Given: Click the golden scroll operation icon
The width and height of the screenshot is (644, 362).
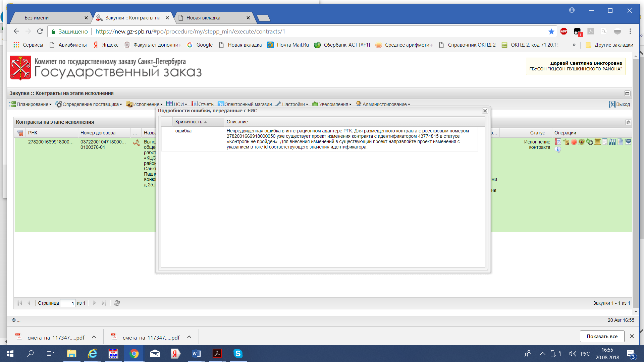Looking at the screenshot, I should click(x=598, y=142).
